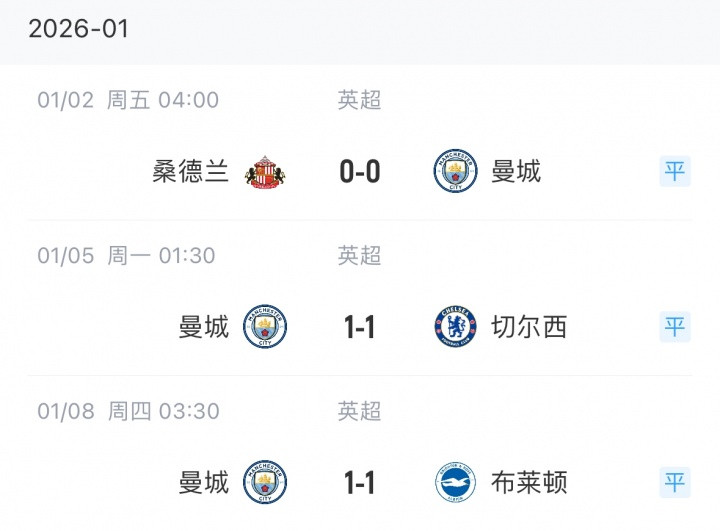Click draw badge on Chelsea match

pos(675,327)
